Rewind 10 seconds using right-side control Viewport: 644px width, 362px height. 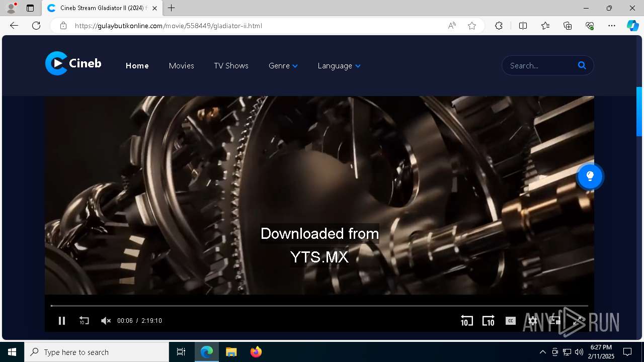pos(466,321)
